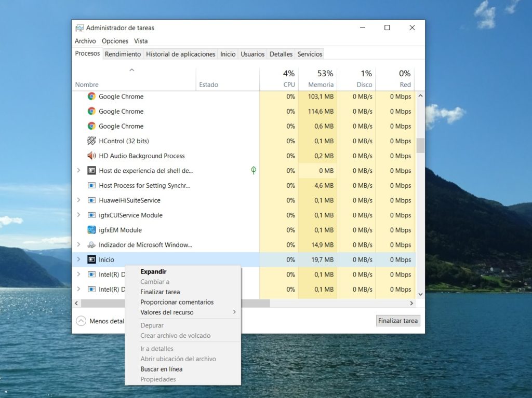Select the HD Audio Background Process speaker icon

(x=91, y=156)
